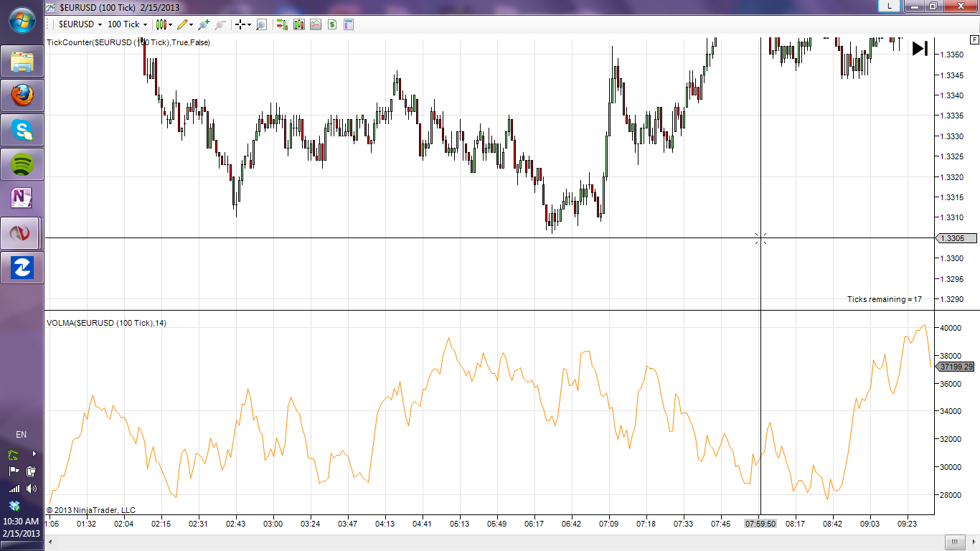Screen dimensions: 980x551
Task: Click the power plug tray icon
Action: coord(31,471)
